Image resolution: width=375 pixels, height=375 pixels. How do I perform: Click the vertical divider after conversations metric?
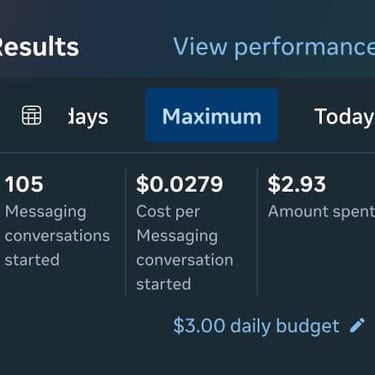point(126,231)
